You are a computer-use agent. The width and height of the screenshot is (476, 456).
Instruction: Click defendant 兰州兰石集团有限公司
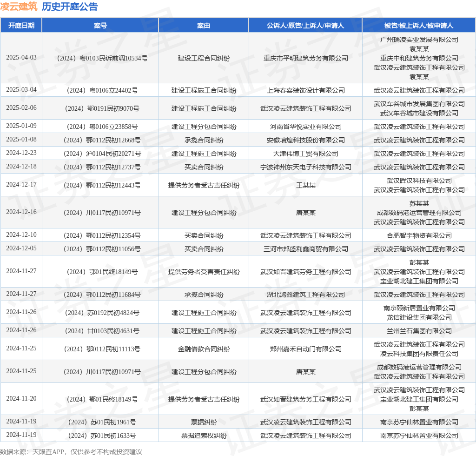pyautogui.click(x=419, y=331)
